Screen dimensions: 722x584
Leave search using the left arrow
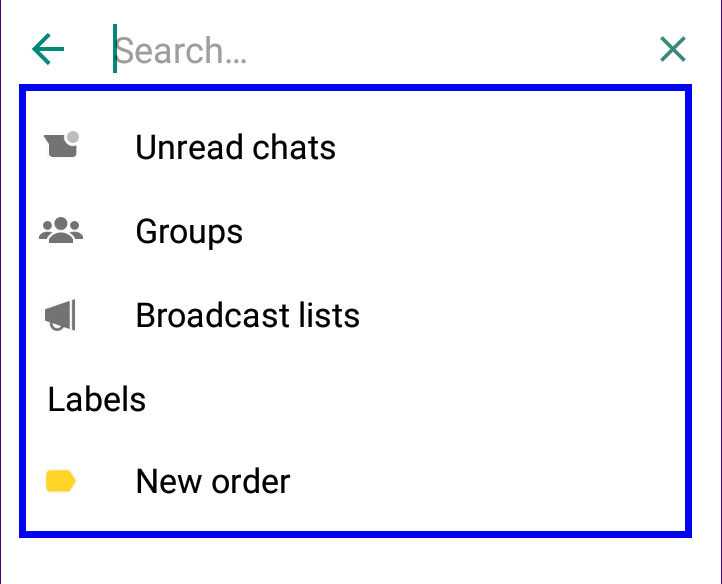tap(48, 49)
